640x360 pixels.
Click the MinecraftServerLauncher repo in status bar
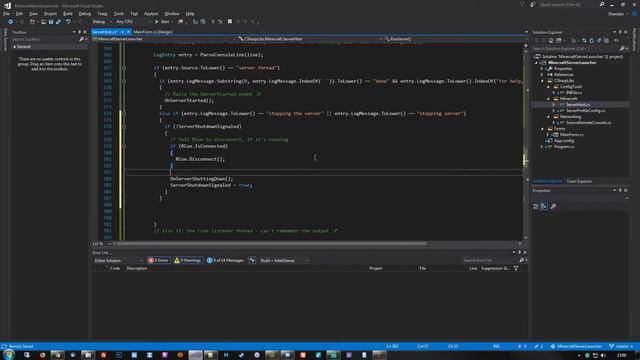coord(576,346)
